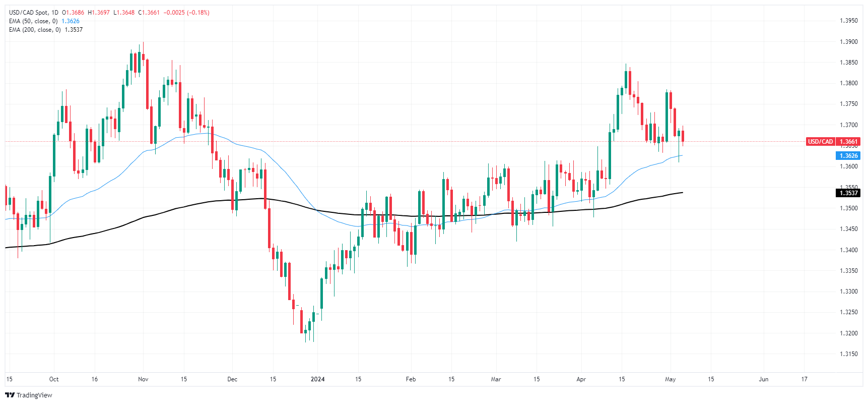Screen dimensions: 868x404
Task: Click the Apr label on time axis
Action: pyautogui.click(x=581, y=379)
